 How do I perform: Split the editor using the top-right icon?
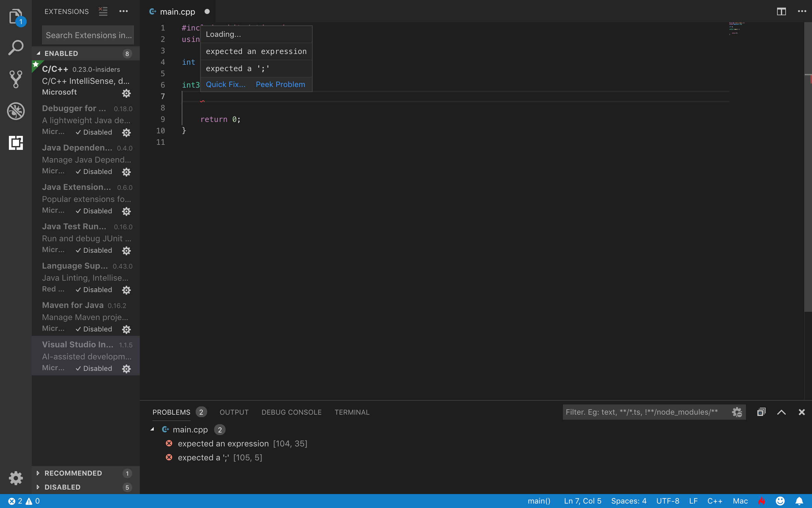click(x=782, y=11)
